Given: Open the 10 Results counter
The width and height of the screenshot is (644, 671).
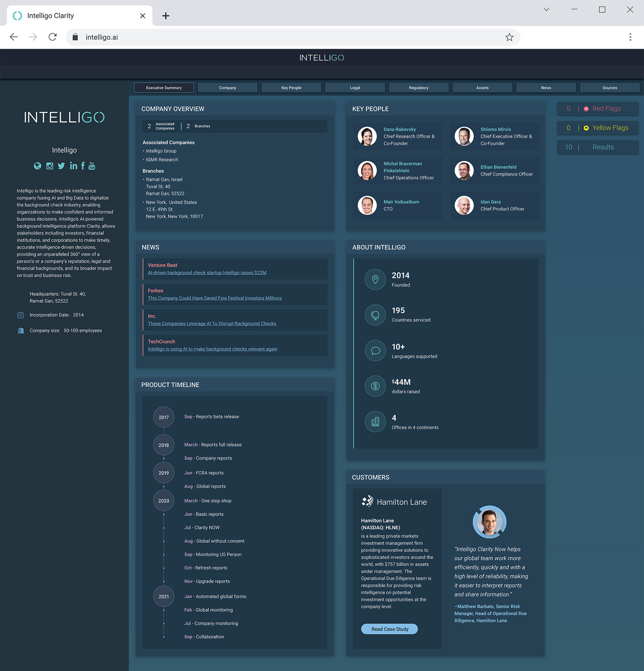Looking at the screenshot, I should point(597,147).
